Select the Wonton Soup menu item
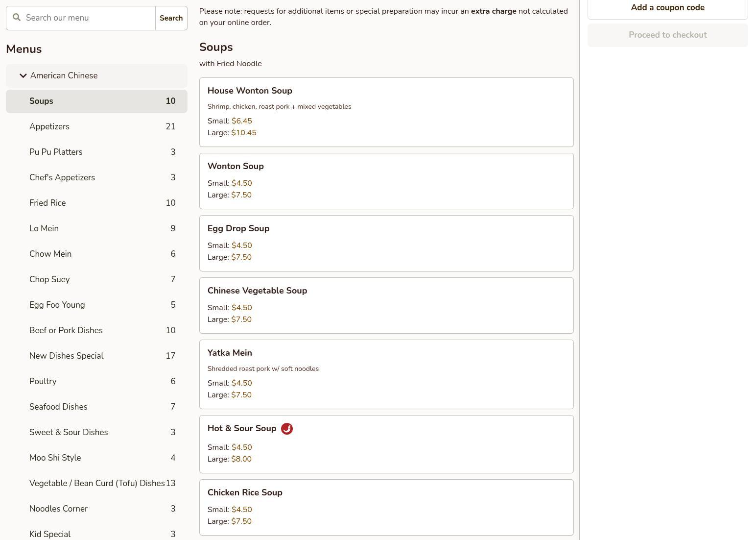756x540 pixels. [x=386, y=181]
